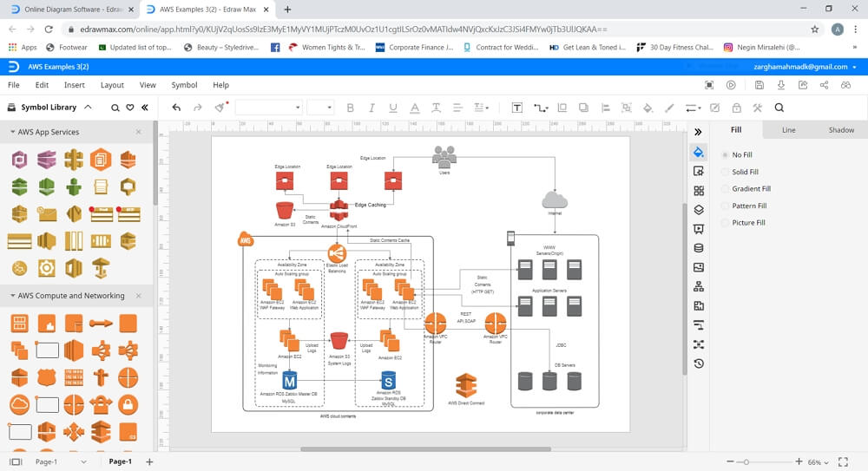
Task: Open the Insert menu
Action: [74, 85]
